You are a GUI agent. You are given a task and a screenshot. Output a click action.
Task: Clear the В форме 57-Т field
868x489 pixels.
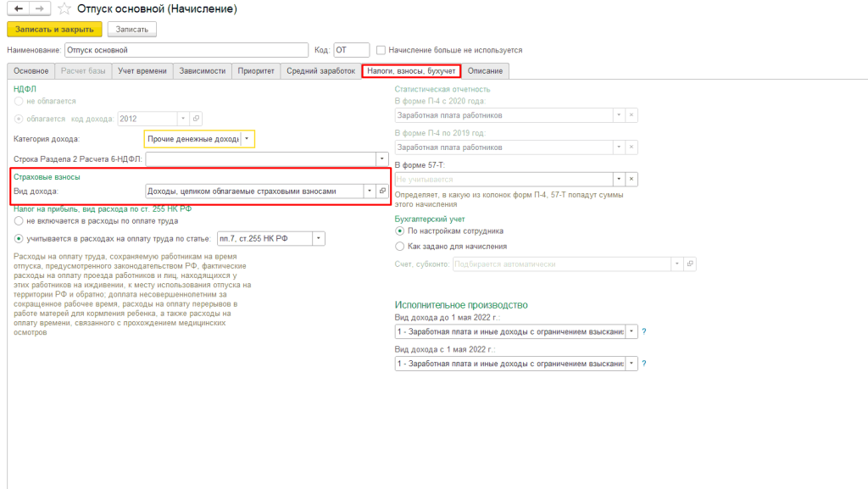coord(631,179)
